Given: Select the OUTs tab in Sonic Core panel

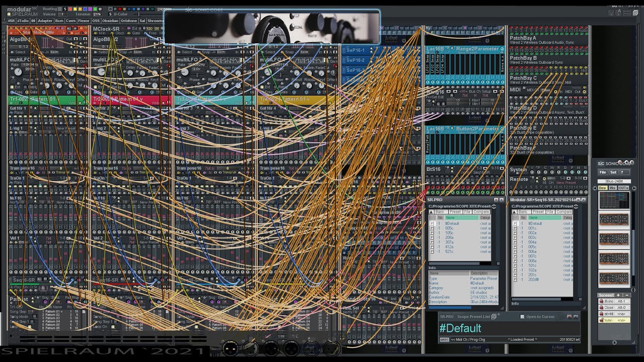Looking at the screenshot, I should (623, 188).
